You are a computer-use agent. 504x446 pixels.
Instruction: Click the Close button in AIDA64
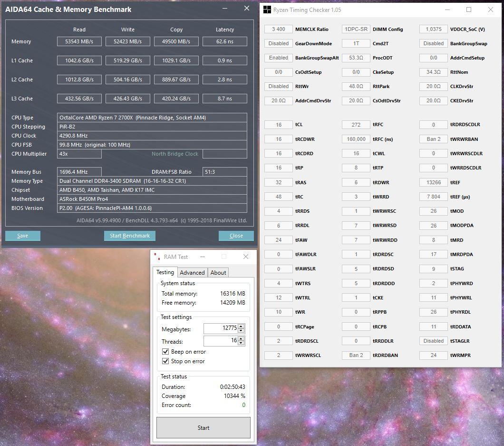tap(236, 236)
